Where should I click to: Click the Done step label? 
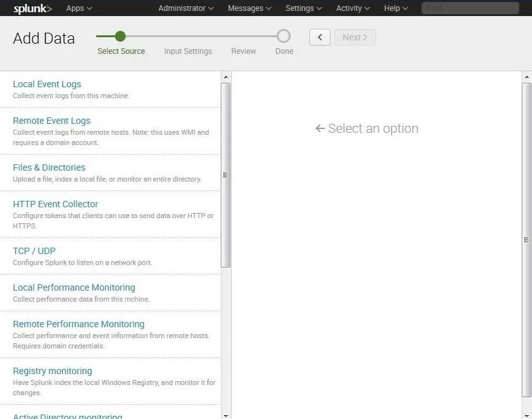284,51
